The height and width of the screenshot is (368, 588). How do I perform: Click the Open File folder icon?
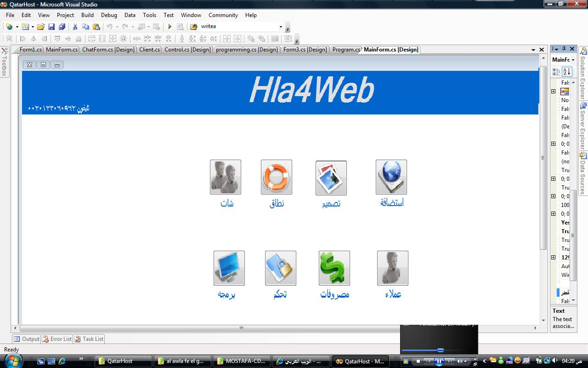41,27
